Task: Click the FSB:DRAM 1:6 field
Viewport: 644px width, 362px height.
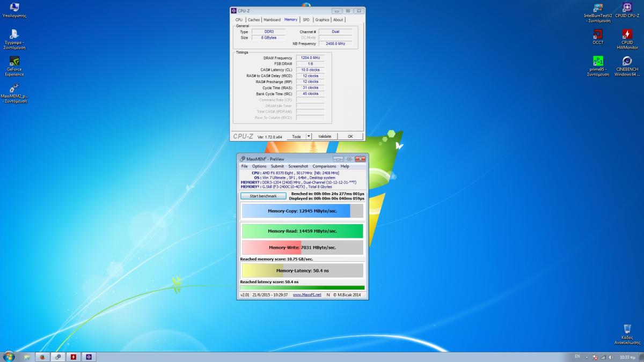Action: coord(310,64)
